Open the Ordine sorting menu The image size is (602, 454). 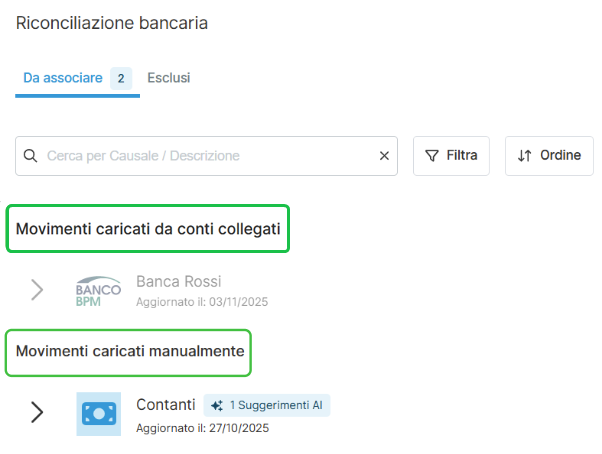(x=549, y=156)
